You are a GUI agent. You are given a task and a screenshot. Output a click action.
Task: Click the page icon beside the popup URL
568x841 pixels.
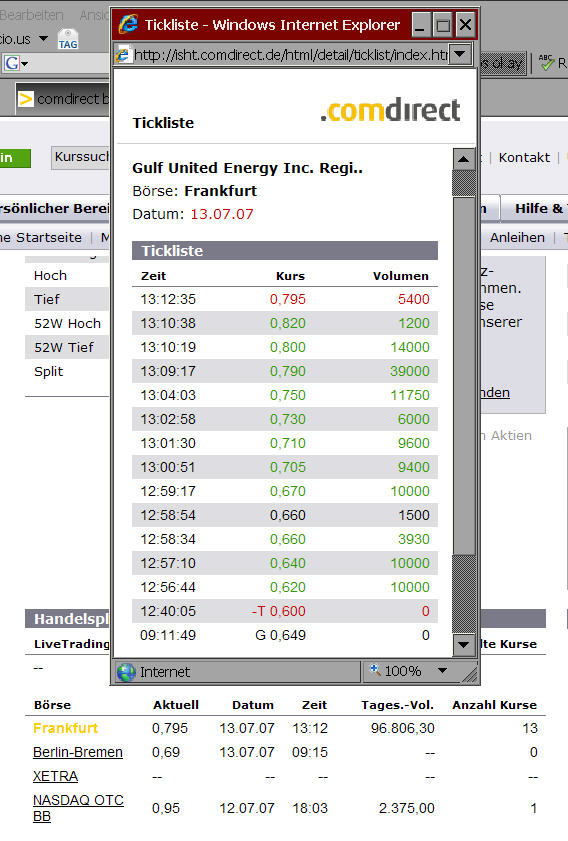point(123,55)
